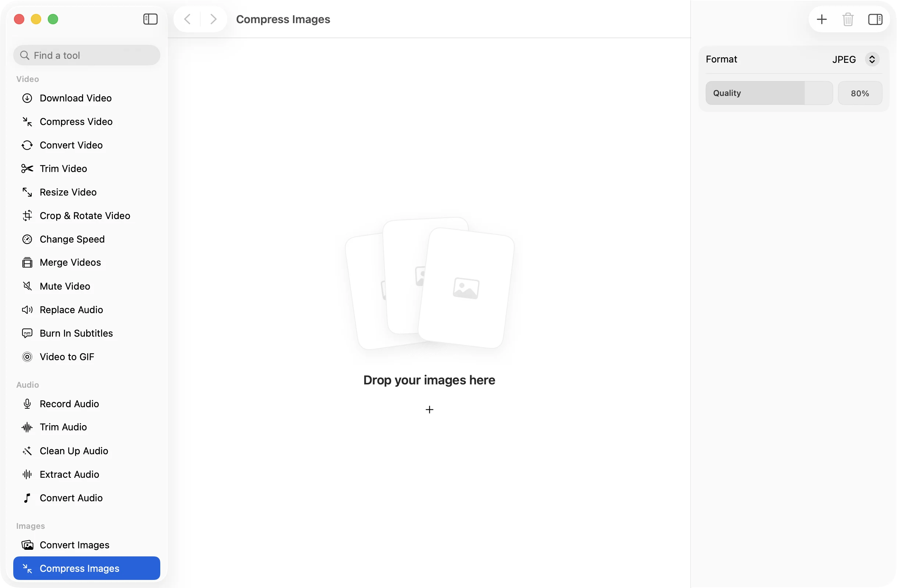The image size is (897, 588).
Task: Open the Record Audio tool
Action: [86, 404]
